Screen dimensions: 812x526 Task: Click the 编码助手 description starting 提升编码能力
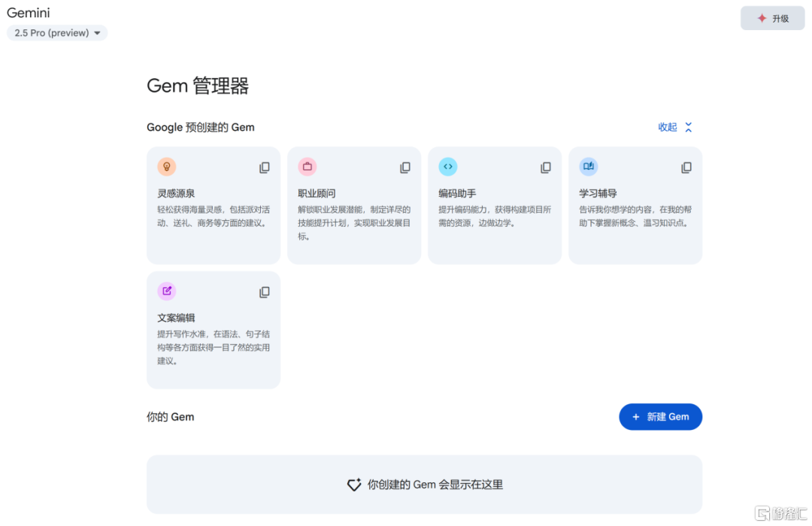point(495,216)
